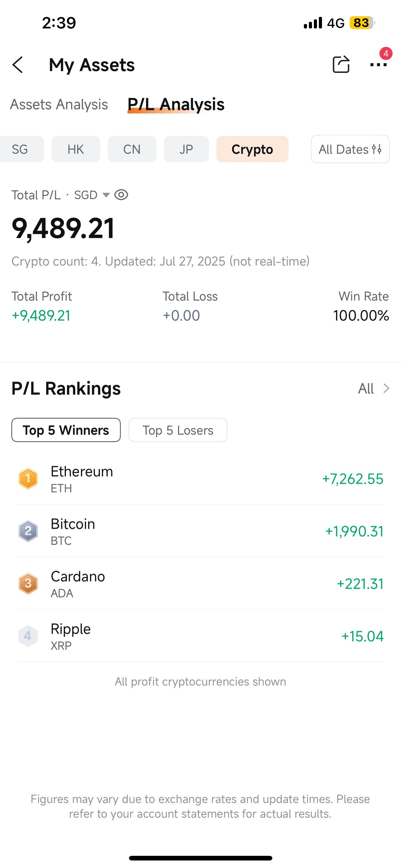Hide Total P/L amount with eye icon

[121, 195]
